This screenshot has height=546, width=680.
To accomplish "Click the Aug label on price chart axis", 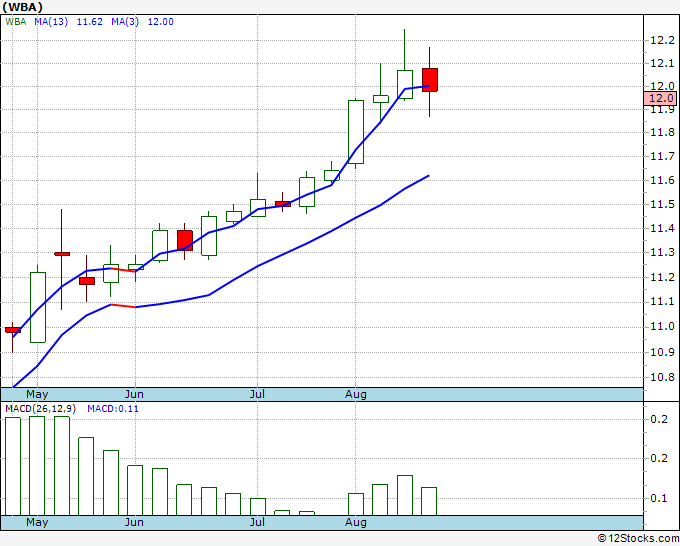I will tap(356, 394).
